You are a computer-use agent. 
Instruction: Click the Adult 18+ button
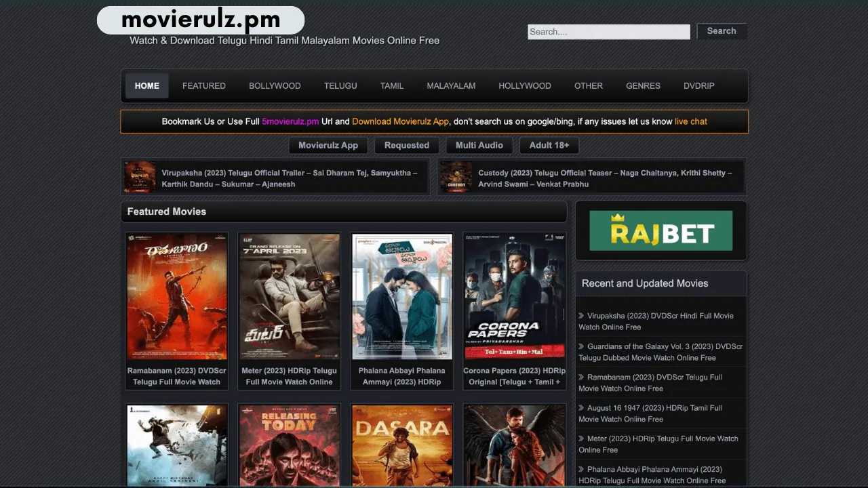point(549,145)
